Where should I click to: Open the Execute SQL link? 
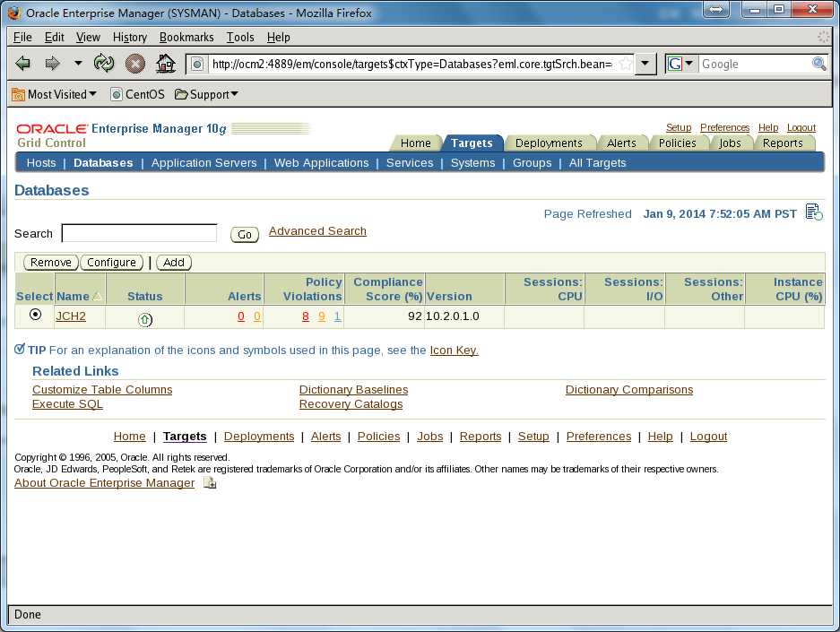(x=67, y=403)
